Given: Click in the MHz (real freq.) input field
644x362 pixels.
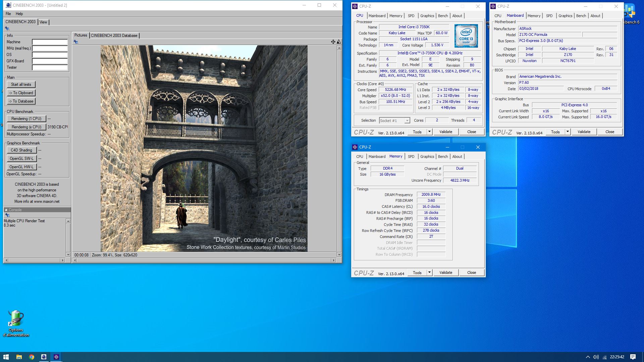Looking at the screenshot, I should pyautogui.click(x=50, y=48).
